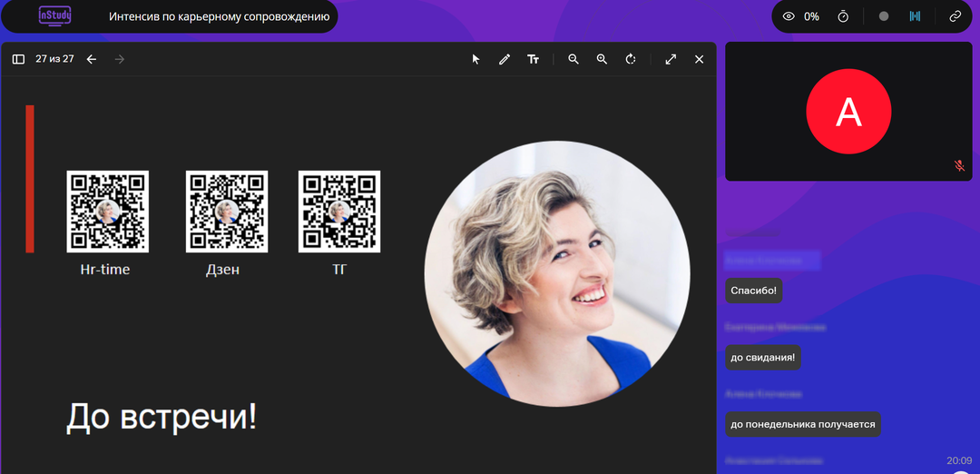Rotate the presentation slide
This screenshot has width=980, height=474.
(631, 59)
